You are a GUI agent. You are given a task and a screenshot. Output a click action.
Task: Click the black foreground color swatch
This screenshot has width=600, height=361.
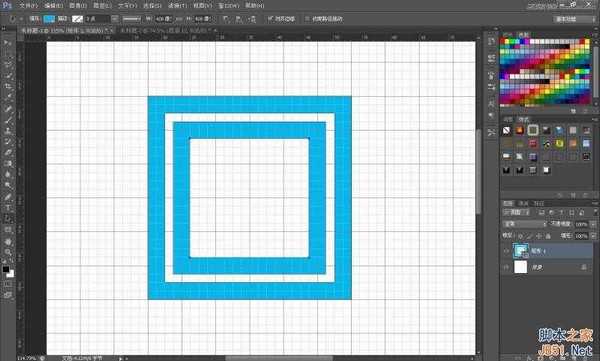tap(6, 269)
